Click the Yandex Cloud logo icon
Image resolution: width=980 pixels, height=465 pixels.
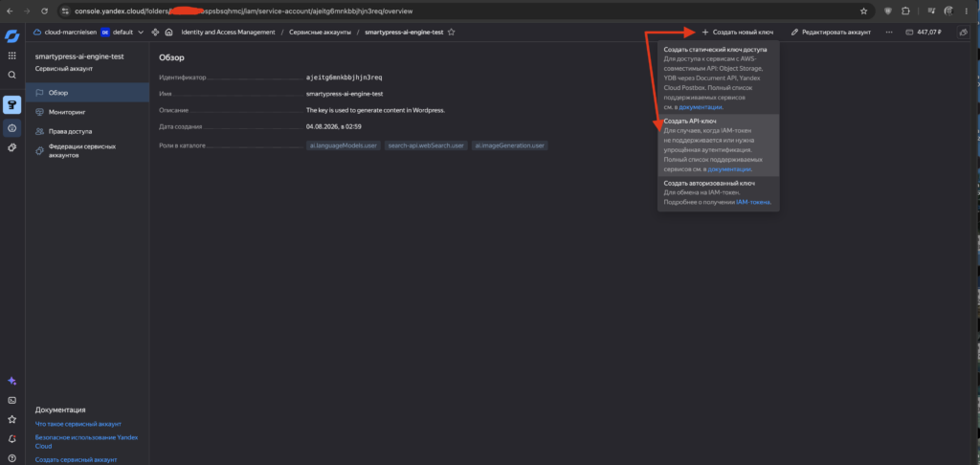(11, 35)
